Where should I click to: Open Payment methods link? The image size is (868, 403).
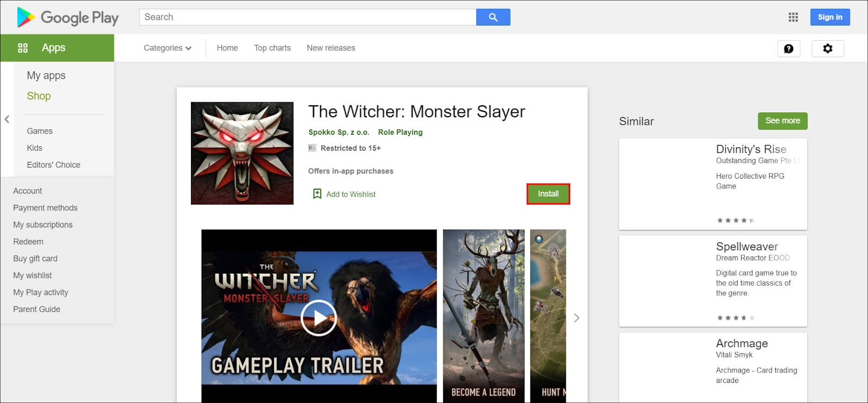[x=45, y=207]
